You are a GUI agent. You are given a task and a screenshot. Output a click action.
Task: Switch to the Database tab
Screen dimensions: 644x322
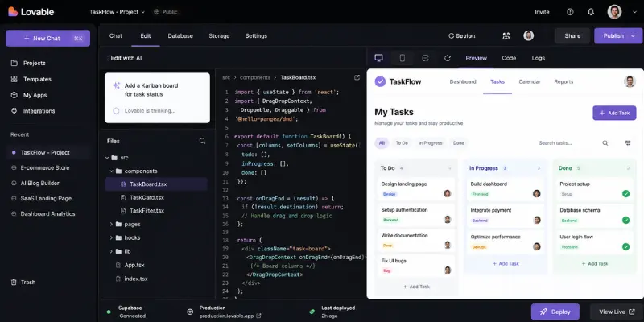[x=180, y=35]
